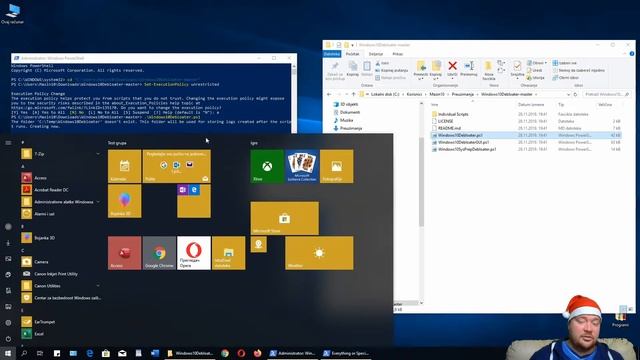This screenshot has height=360, width=640.
Task: Click the Explorer back arrow
Action: [x=329, y=94]
